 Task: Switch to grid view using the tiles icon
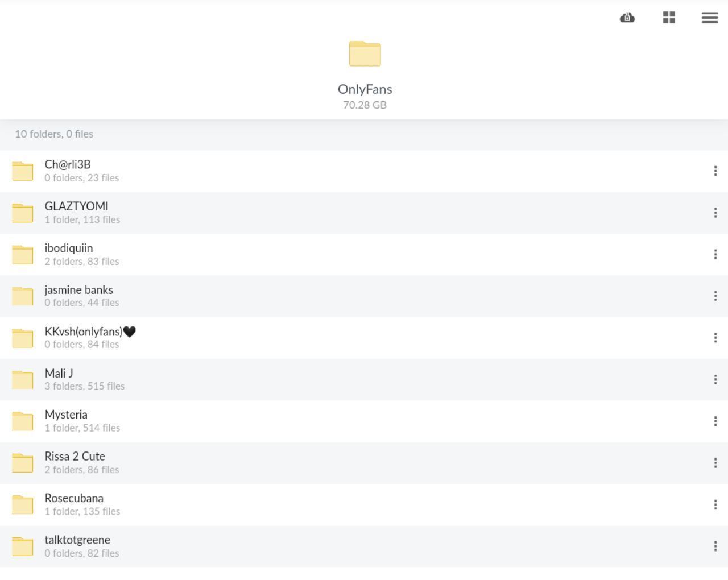pos(669,18)
